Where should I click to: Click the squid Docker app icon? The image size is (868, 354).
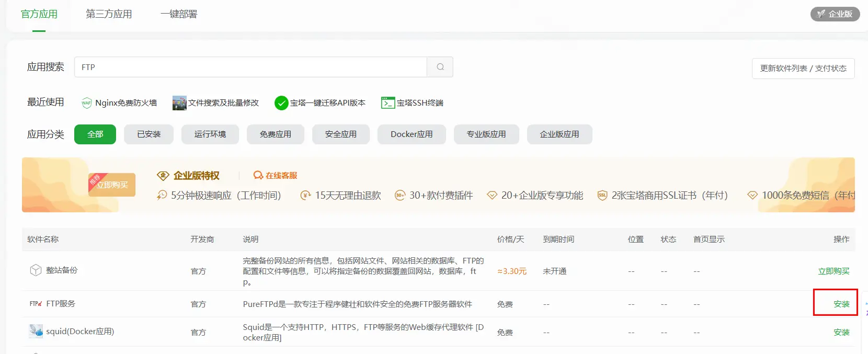pyautogui.click(x=36, y=331)
